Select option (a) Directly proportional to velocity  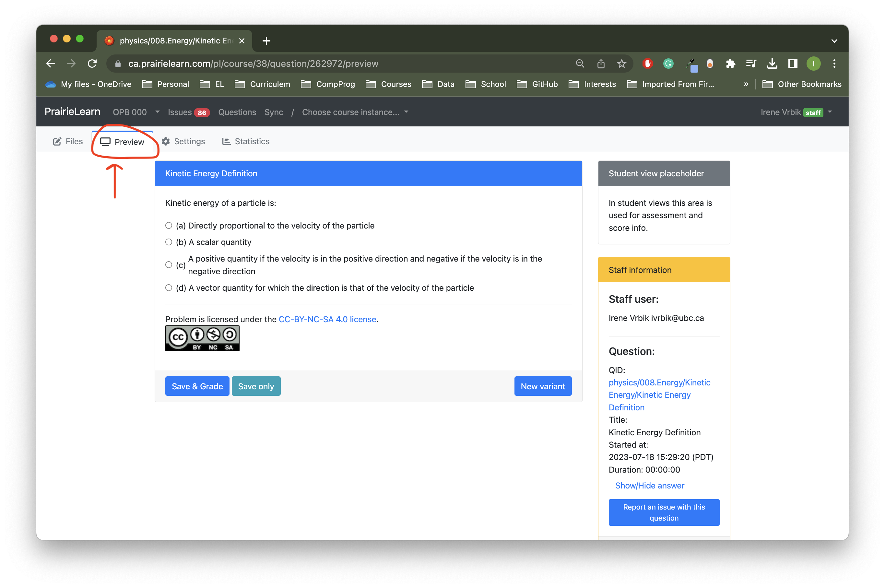coord(169,225)
